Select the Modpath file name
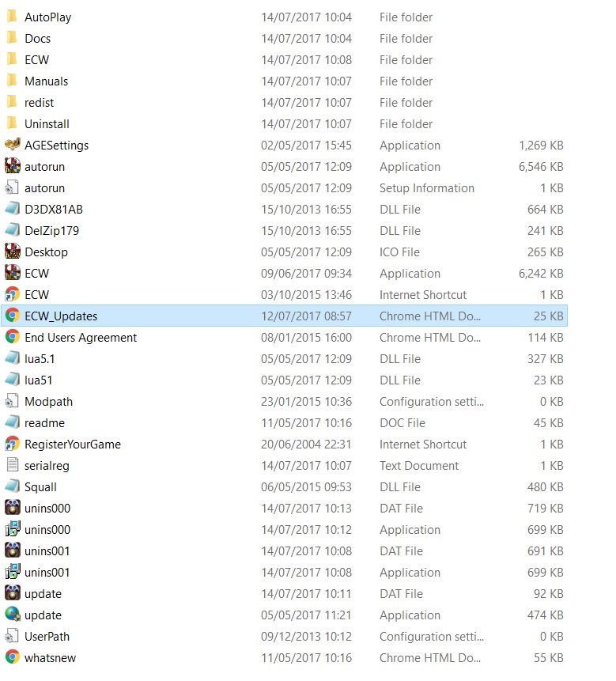This screenshot has width=616, height=681. tap(48, 402)
